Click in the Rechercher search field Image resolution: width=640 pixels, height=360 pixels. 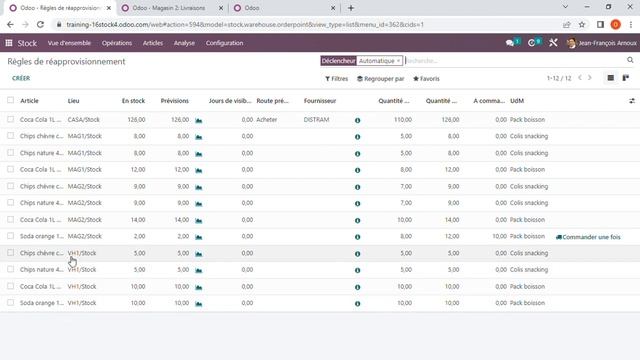[x=514, y=60]
